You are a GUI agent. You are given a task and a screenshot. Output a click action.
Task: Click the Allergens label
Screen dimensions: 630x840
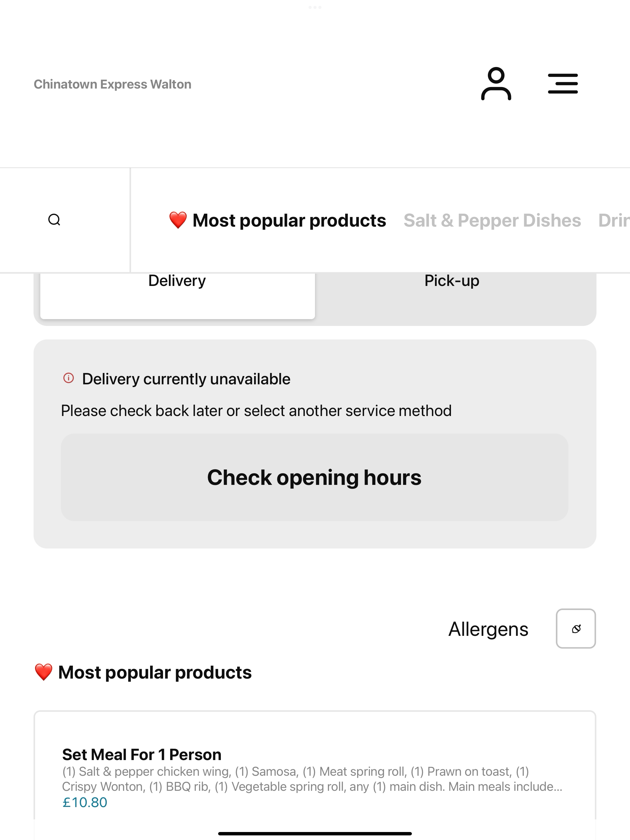(488, 629)
